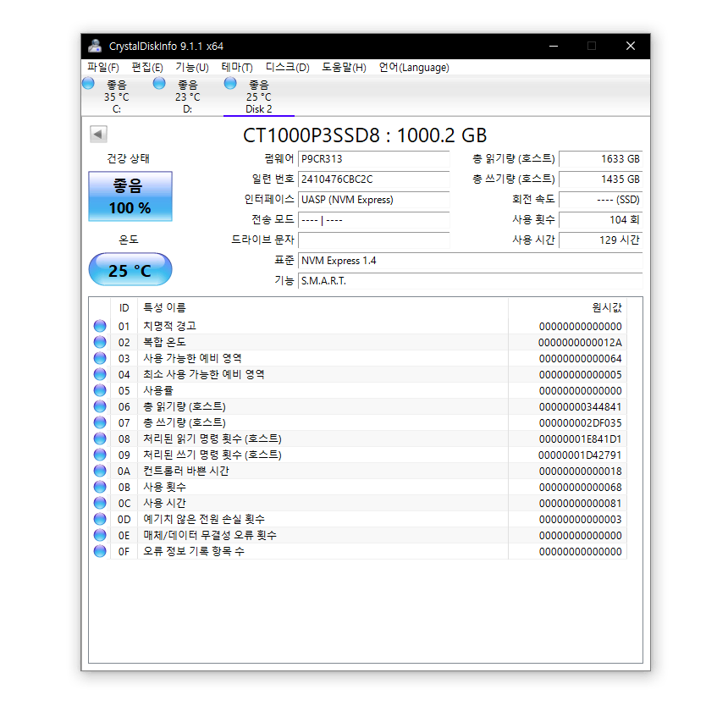This screenshot has width=728, height=728.
Task: Click the 표준 field NVM Express 1.4
Action: 471,261
